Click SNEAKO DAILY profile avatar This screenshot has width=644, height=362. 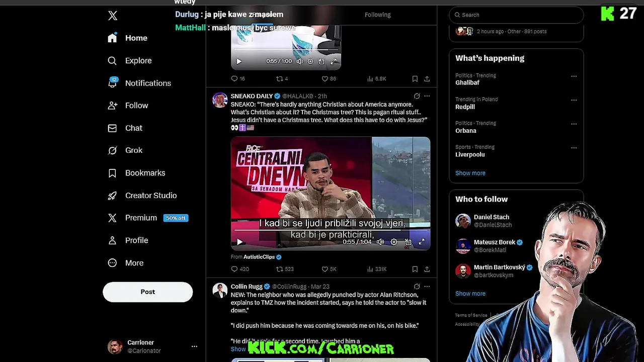pos(220,100)
